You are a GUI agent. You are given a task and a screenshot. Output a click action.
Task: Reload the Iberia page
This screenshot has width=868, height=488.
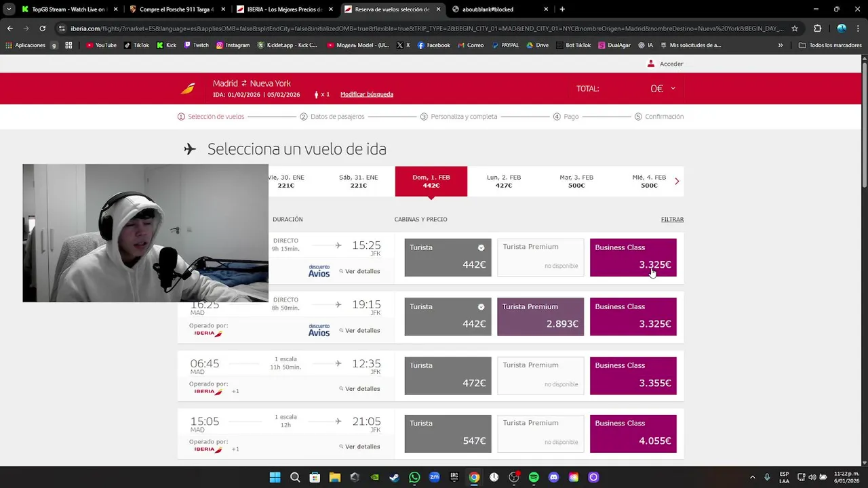coord(42,28)
